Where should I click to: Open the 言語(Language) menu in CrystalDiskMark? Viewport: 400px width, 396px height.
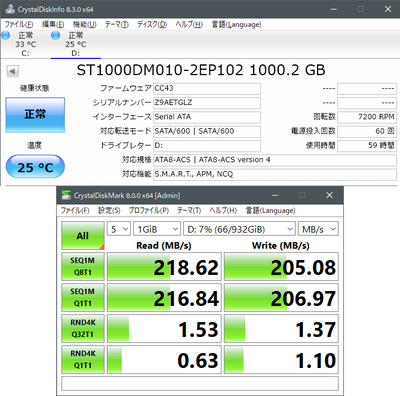270,211
